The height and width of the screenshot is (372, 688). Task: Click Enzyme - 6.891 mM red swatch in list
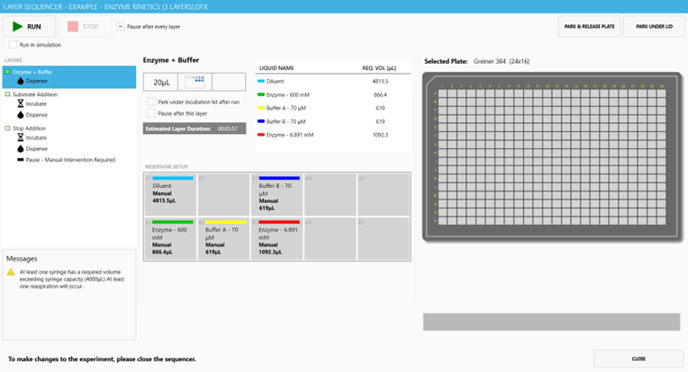(261, 135)
